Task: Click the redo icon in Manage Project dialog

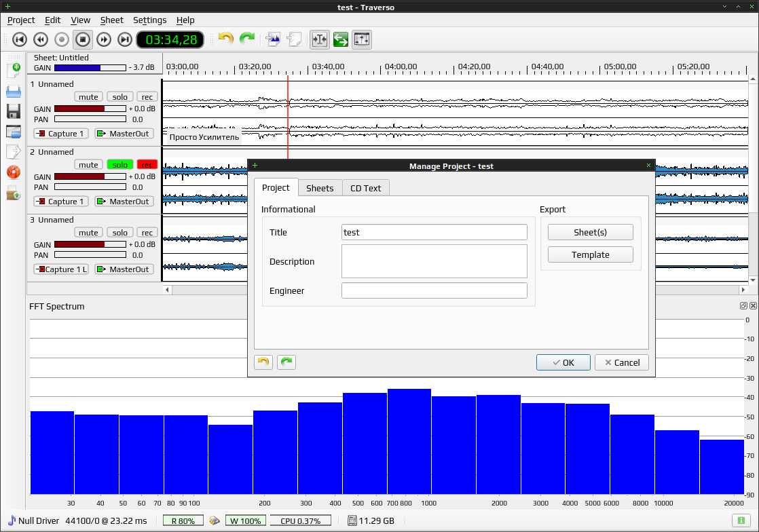Action: coord(286,362)
